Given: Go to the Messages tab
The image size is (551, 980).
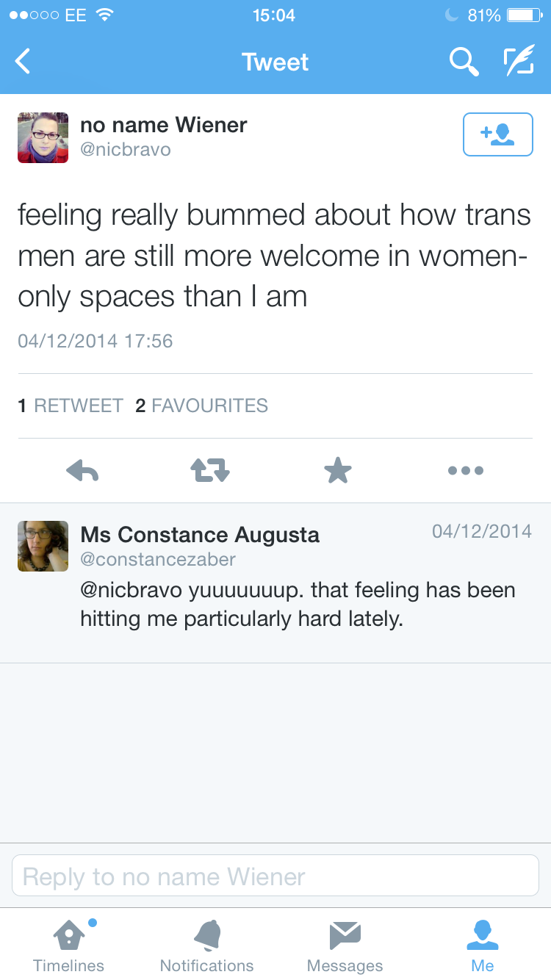Looking at the screenshot, I should 345,945.
